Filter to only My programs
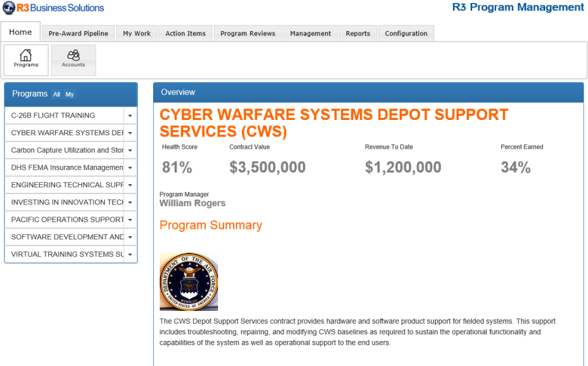588x366 pixels. pos(69,94)
